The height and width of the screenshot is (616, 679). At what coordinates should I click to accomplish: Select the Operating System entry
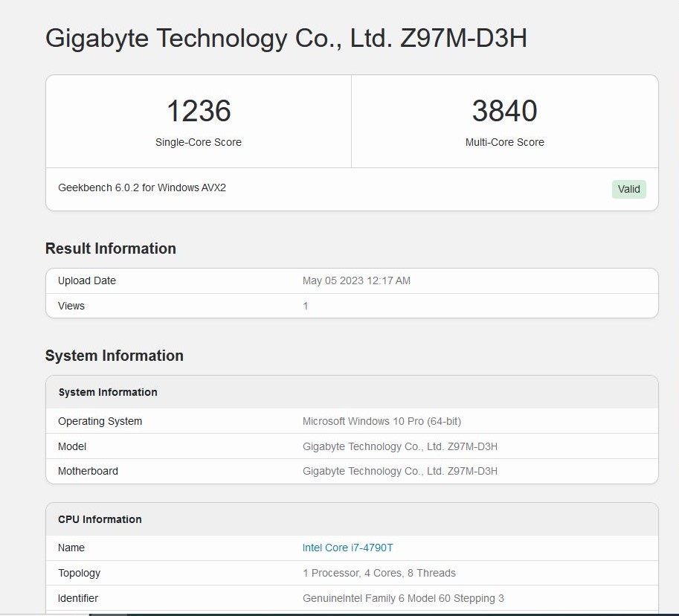pos(100,421)
